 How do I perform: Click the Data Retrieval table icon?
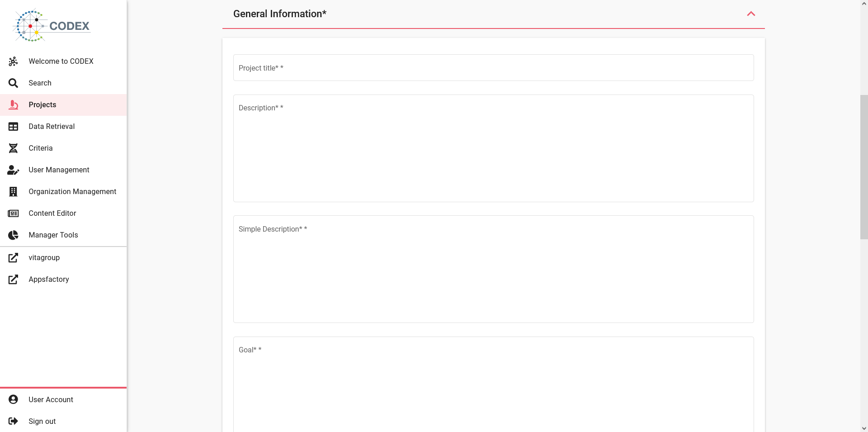tap(13, 126)
